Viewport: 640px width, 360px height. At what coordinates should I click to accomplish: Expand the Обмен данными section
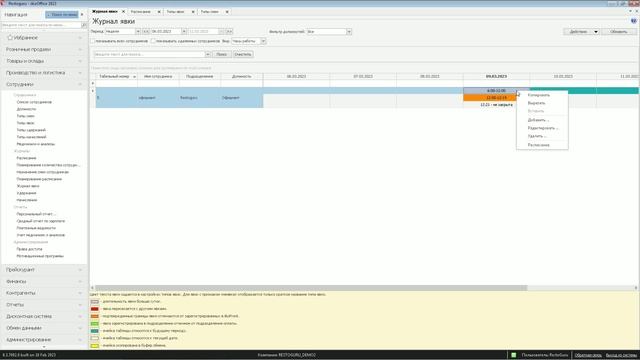click(x=44, y=328)
